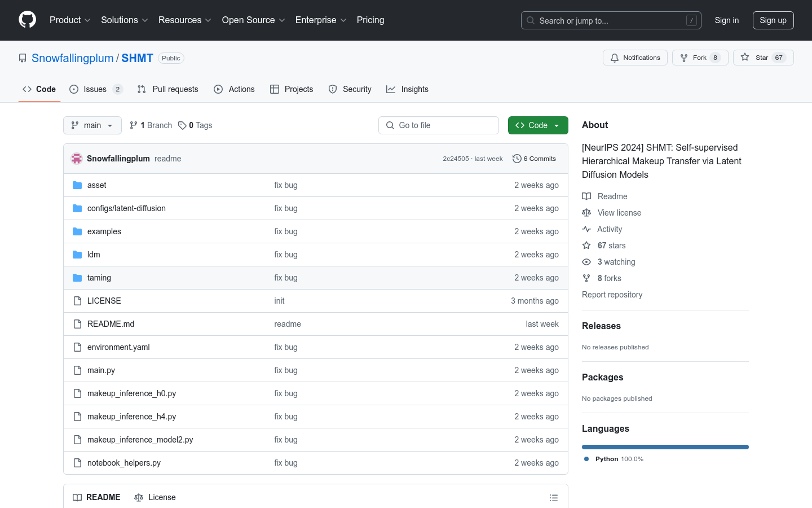Open README.md file
Viewport: 812px width, 508px height.
(x=111, y=324)
